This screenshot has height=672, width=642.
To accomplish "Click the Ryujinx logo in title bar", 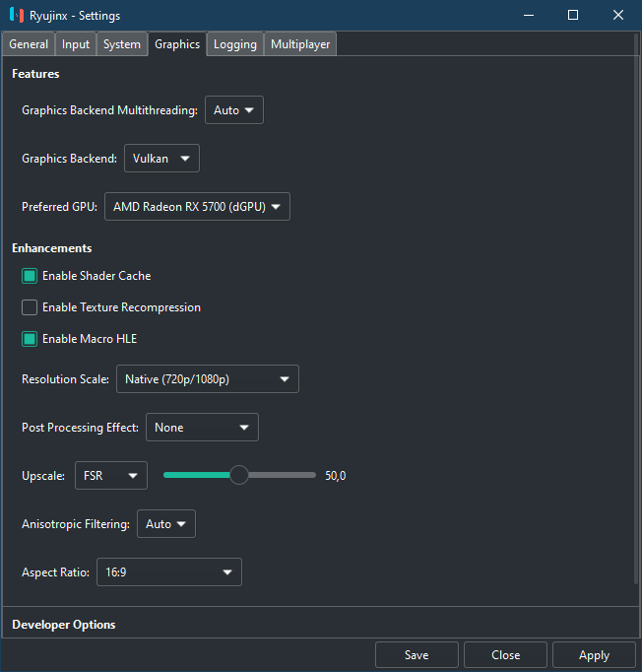I will [17, 16].
